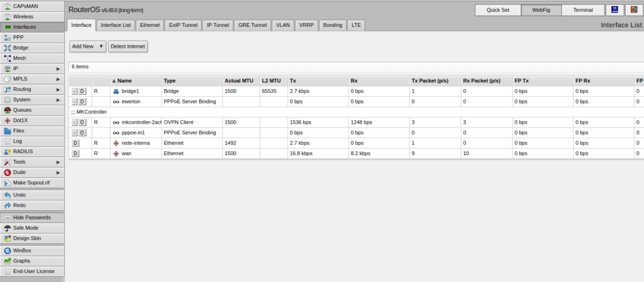The height and width of the screenshot is (282, 644).
Task: Click the ewerton interface name
Action: pyautogui.click(x=131, y=102)
